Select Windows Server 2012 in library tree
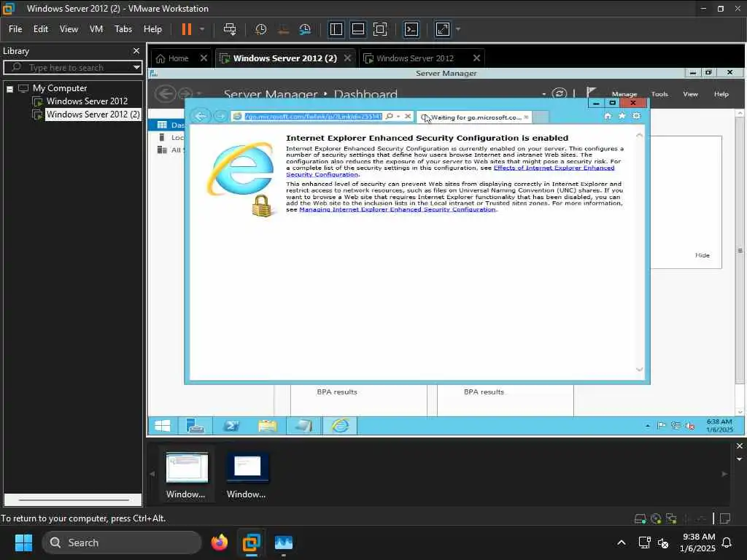This screenshot has height=560, width=747. coord(88,101)
